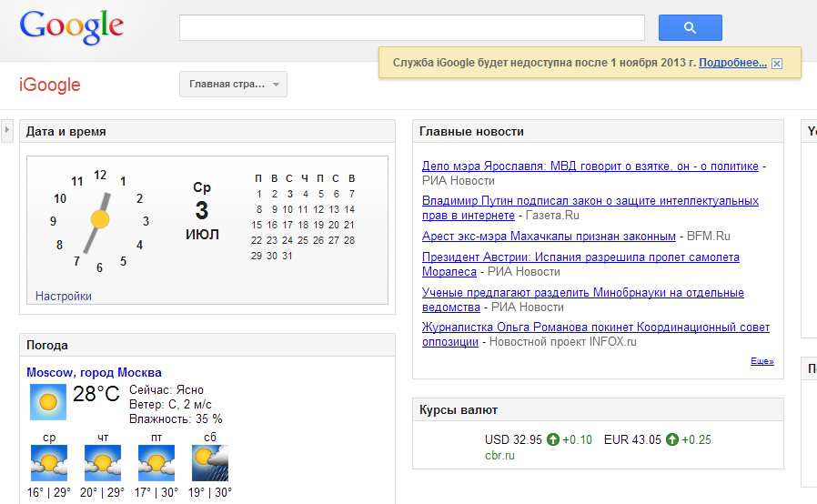Click the EUR 43.05 rate
The image size is (817, 504).
click(632, 440)
